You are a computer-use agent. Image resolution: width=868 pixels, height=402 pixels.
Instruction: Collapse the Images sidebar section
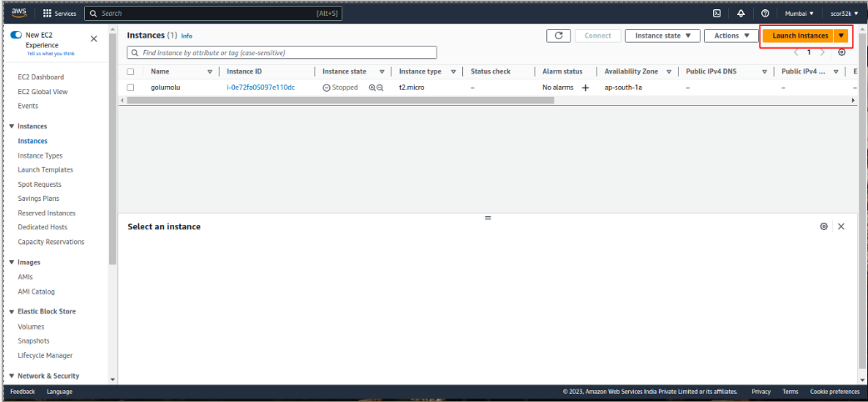tap(12, 262)
